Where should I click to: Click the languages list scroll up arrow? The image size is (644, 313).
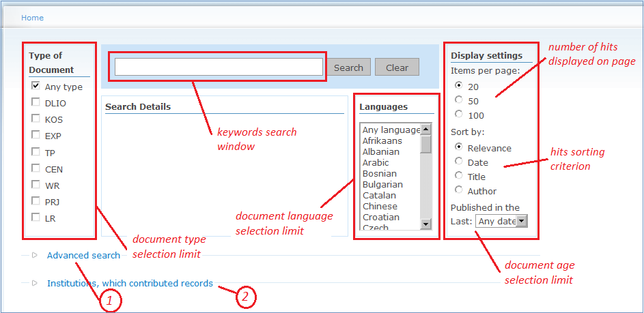pyautogui.click(x=426, y=130)
